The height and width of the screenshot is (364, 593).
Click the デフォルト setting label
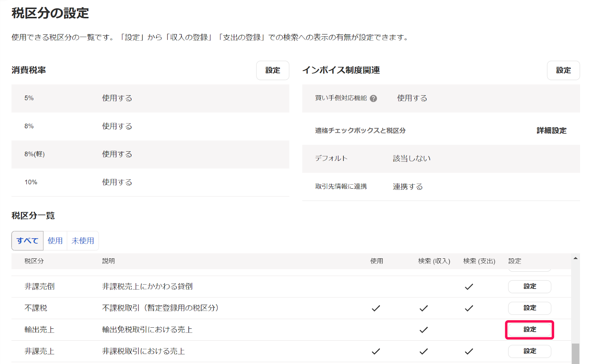(x=331, y=159)
